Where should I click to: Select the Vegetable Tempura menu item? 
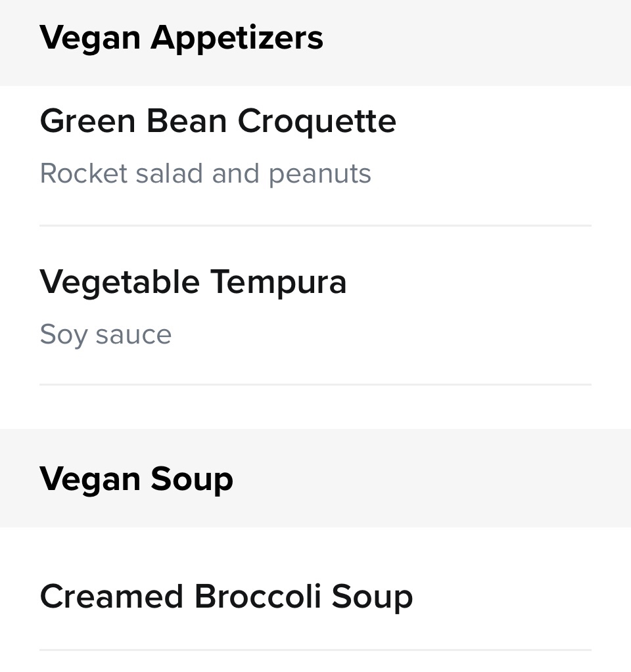(x=193, y=282)
